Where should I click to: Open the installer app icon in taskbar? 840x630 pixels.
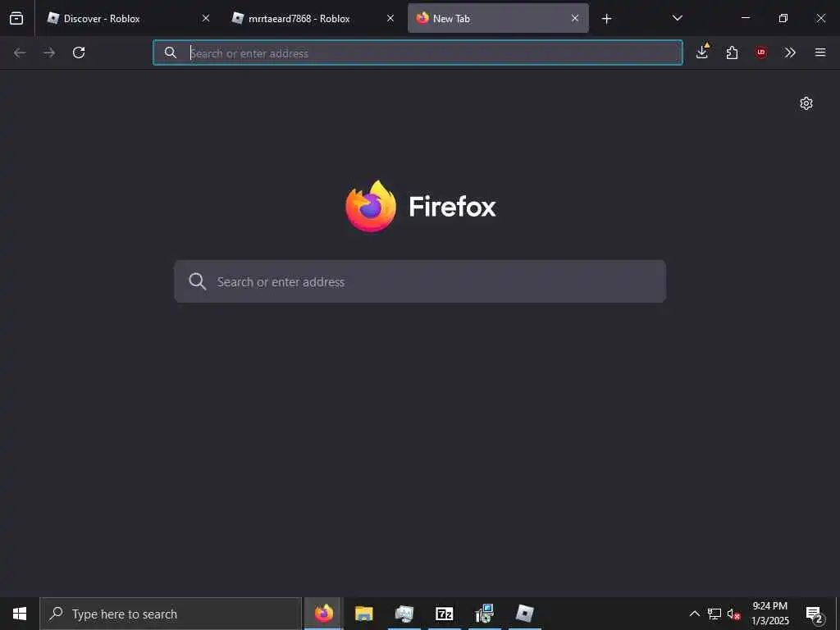[484, 614]
